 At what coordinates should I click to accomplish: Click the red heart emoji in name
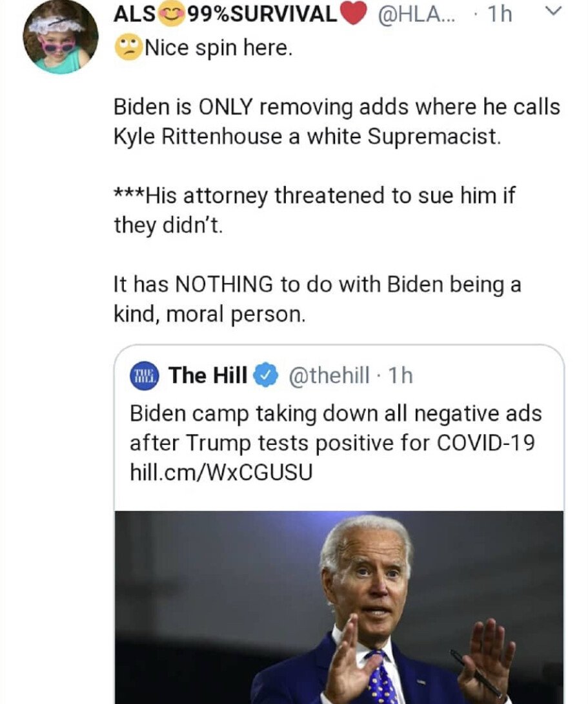point(354,15)
